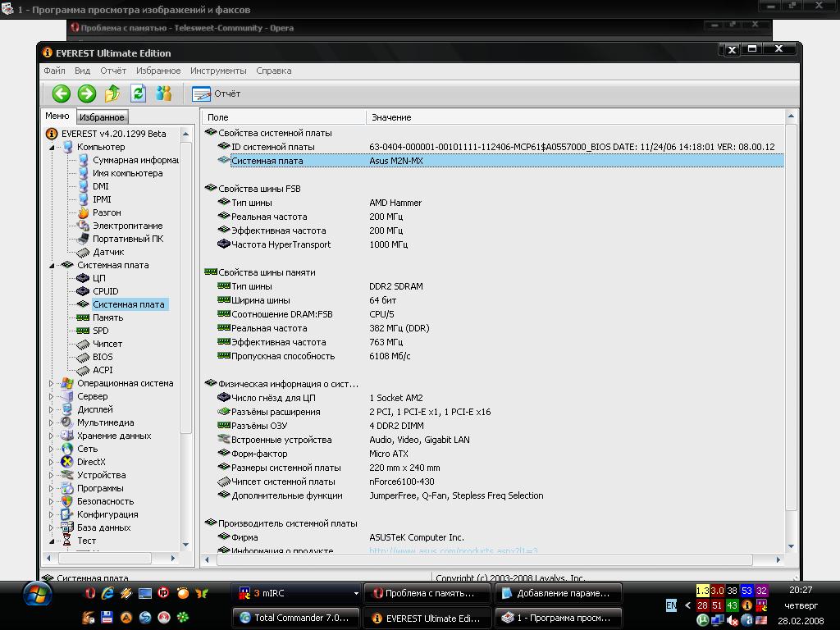Screen dimensions: 840x630
Task: Select the Датчик sensor tree item
Action: tap(108, 252)
